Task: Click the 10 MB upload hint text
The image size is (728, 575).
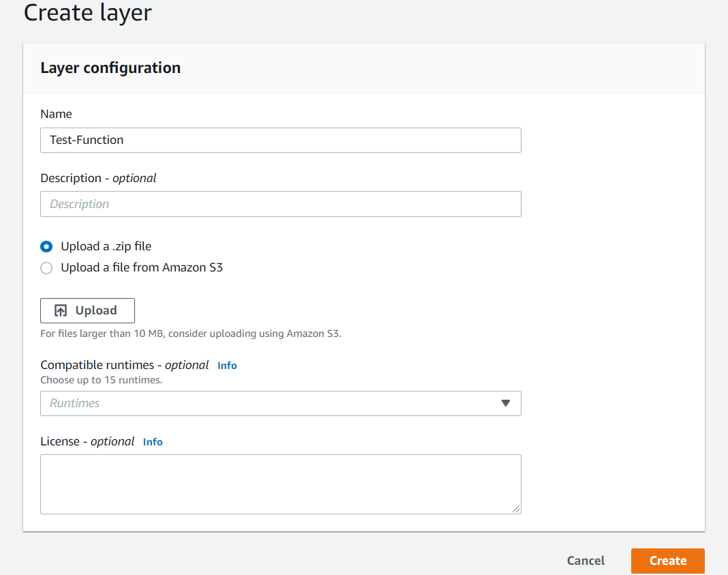Action: pyautogui.click(x=191, y=334)
